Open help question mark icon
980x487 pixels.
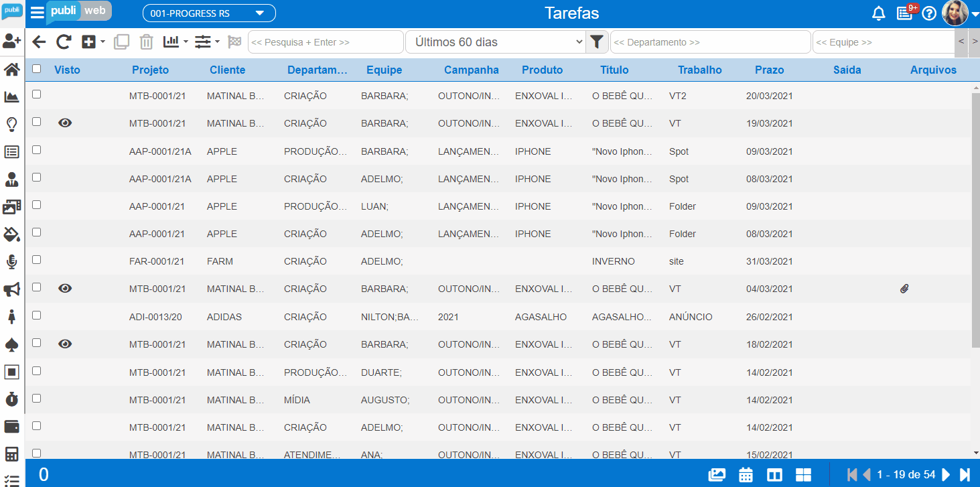(929, 13)
